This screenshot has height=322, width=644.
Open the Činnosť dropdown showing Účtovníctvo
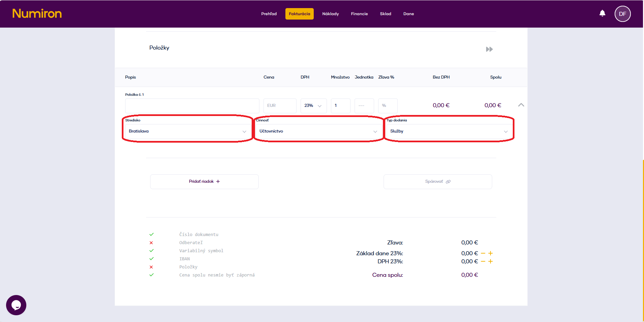coord(318,131)
